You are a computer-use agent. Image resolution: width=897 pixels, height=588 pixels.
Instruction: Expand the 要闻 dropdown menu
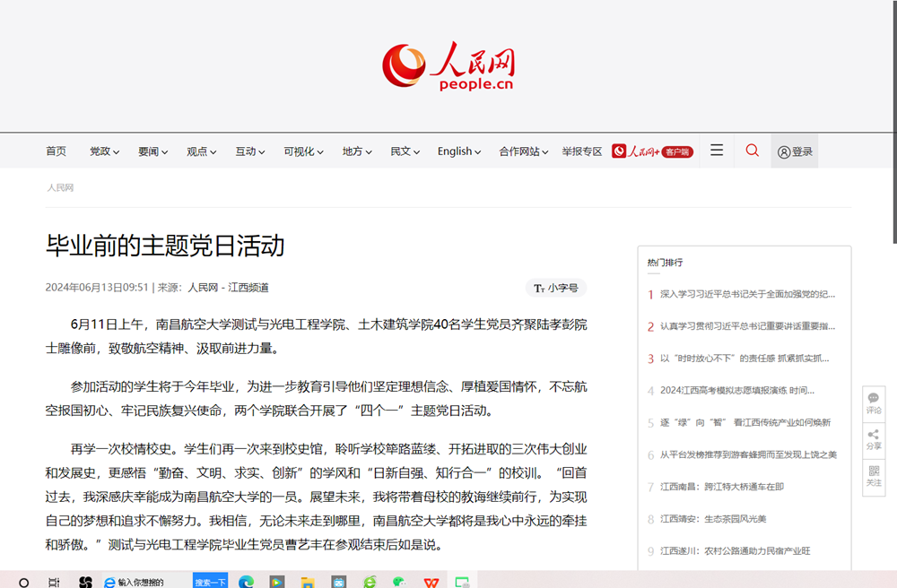coord(152,151)
